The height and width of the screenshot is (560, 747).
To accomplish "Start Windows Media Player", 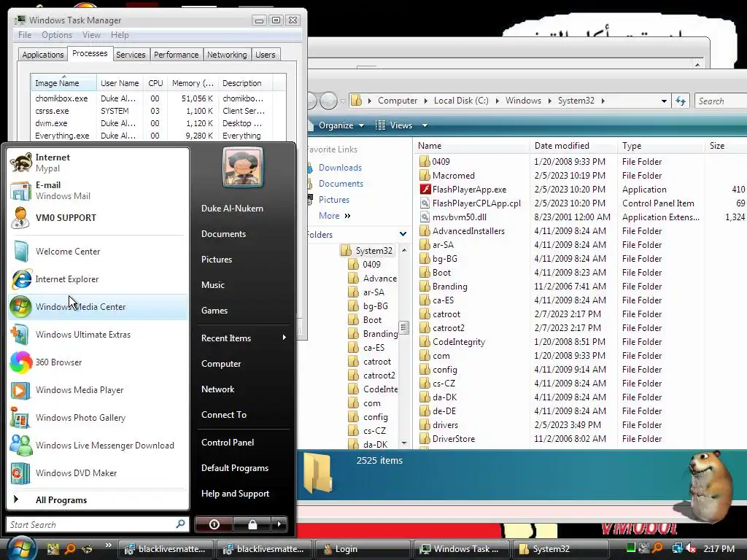I will pos(98,389).
